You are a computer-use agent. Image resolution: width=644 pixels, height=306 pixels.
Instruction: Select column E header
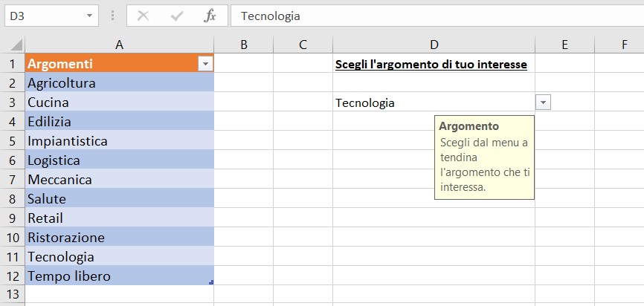point(564,45)
